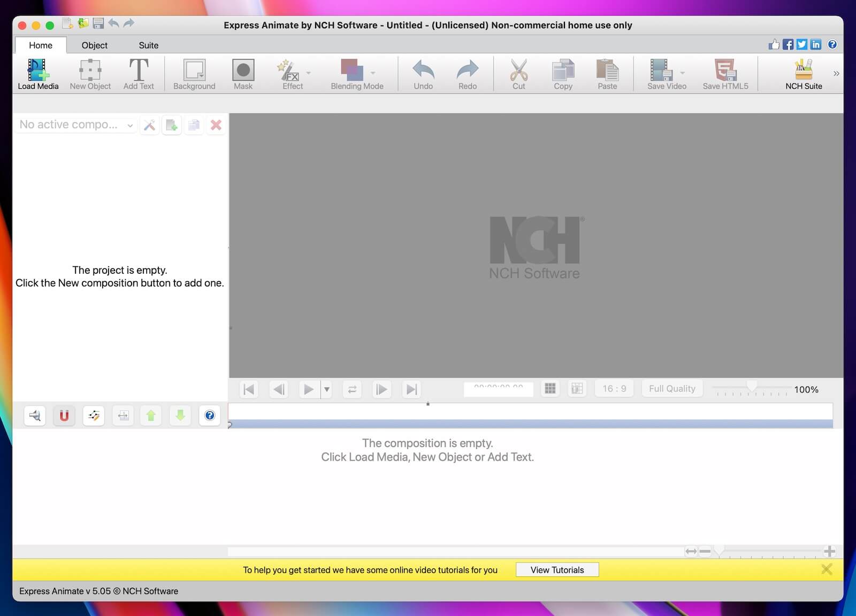Zoom in the timeline with plus button
The height and width of the screenshot is (616, 856).
pos(829,551)
